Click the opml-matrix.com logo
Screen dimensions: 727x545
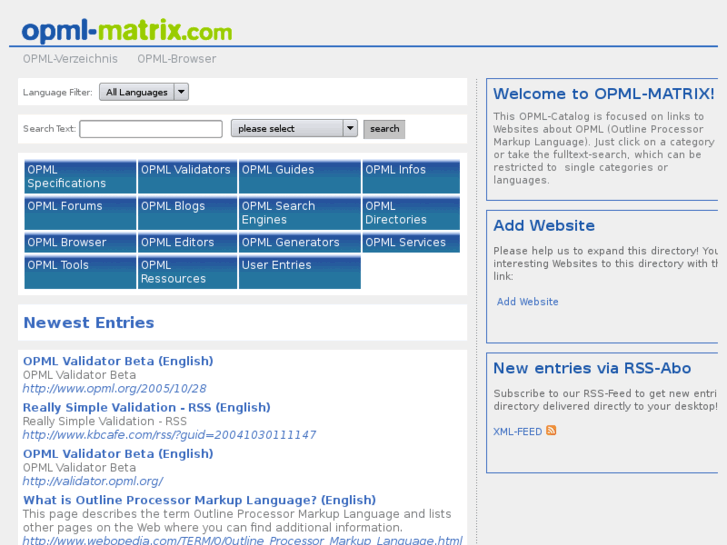[127, 31]
